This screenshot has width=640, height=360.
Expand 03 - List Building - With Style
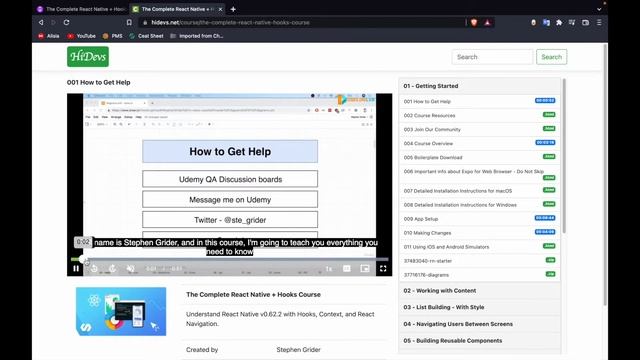(x=480, y=307)
